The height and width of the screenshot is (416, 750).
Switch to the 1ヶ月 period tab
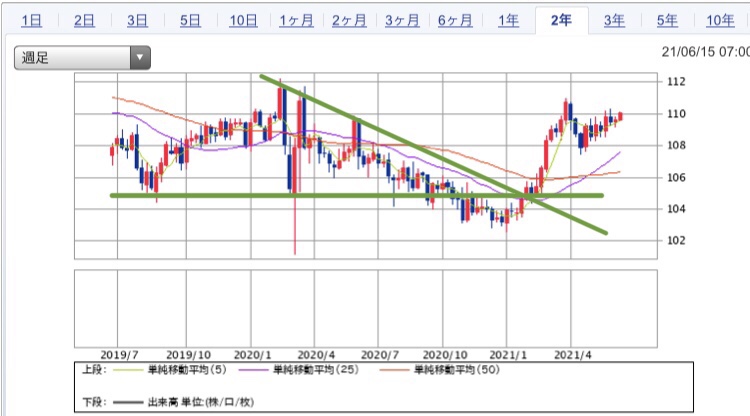coord(296,21)
